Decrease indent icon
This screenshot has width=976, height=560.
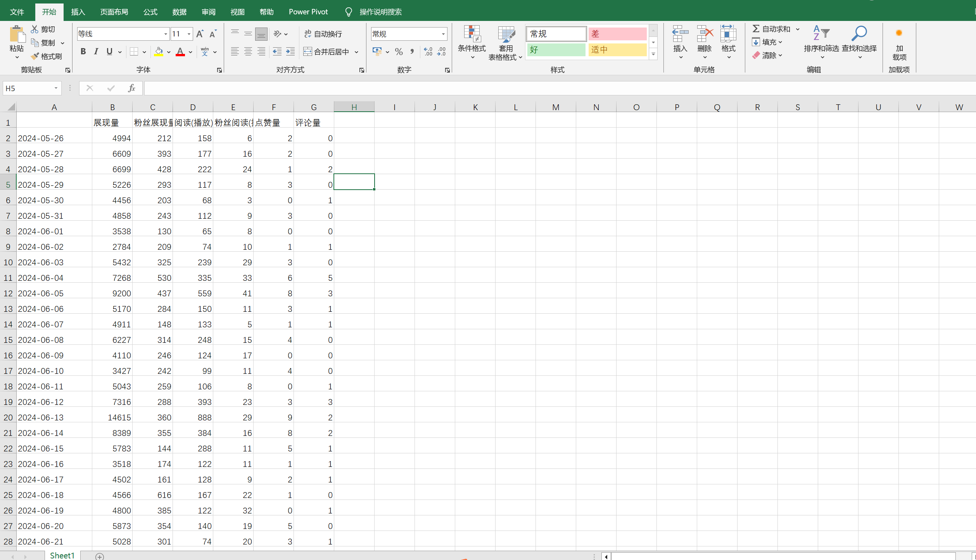277,52
